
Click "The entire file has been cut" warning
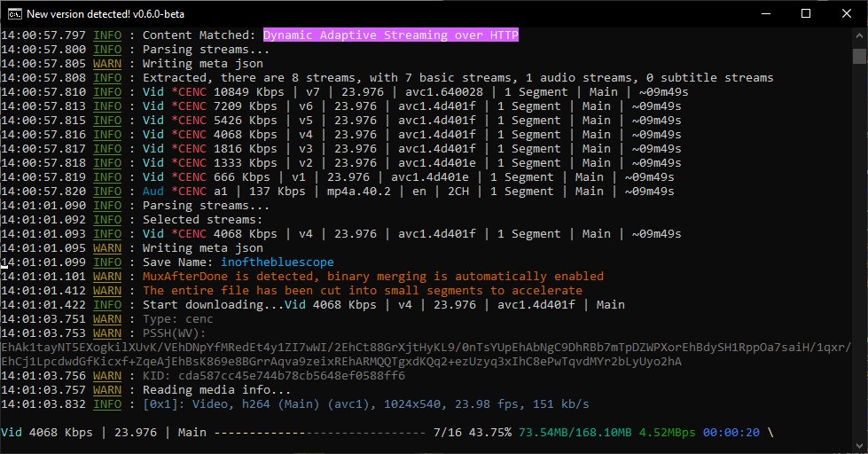coord(363,291)
